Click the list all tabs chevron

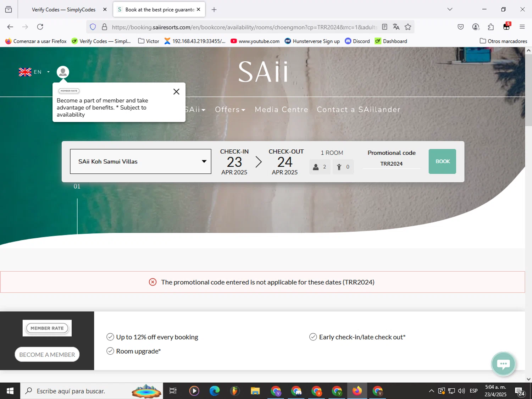pyautogui.click(x=450, y=10)
